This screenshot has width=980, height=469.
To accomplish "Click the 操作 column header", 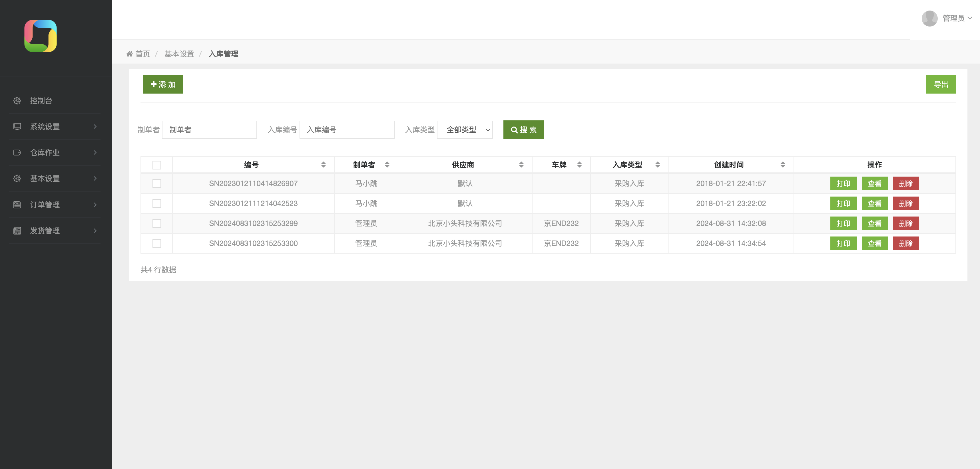I will [874, 165].
